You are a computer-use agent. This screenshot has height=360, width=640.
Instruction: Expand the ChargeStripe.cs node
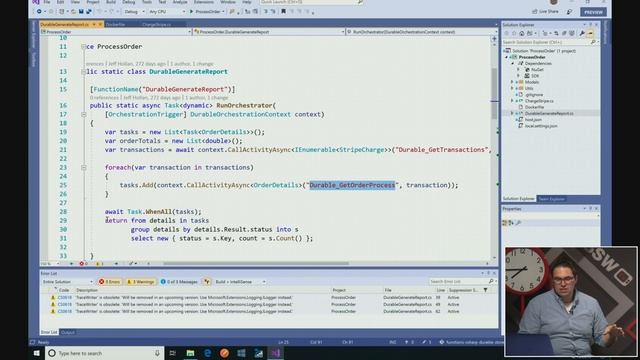(x=512, y=101)
